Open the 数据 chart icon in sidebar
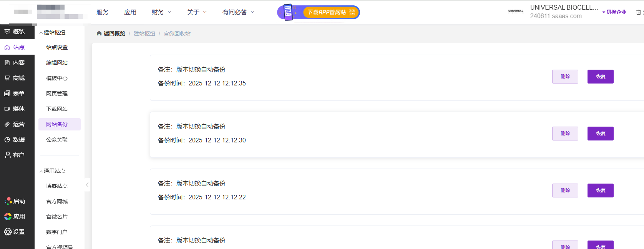Viewport: 644px width, 249px height. tap(7, 140)
